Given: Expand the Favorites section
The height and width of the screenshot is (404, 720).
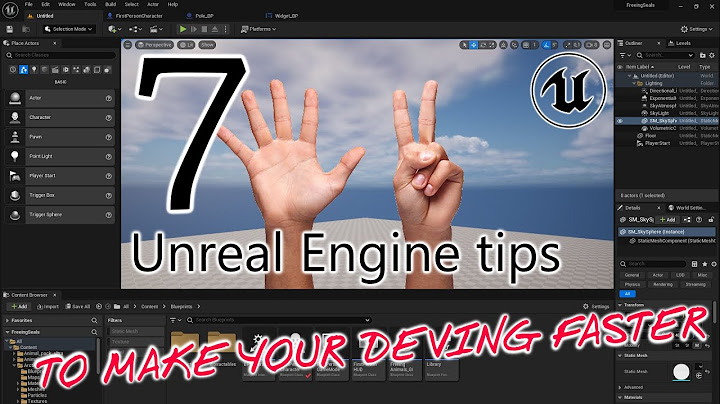Looking at the screenshot, I should click(x=7, y=320).
